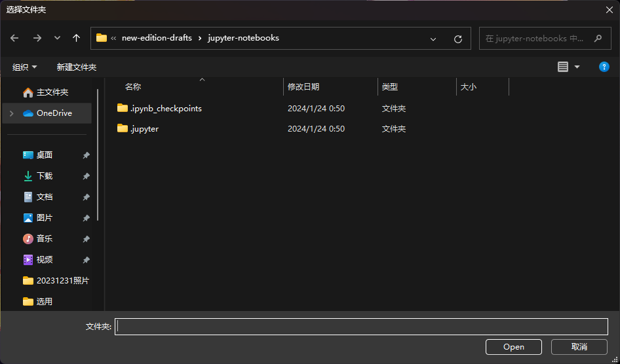
Task: Click the 文件夹 name input field
Action: [361, 327]
